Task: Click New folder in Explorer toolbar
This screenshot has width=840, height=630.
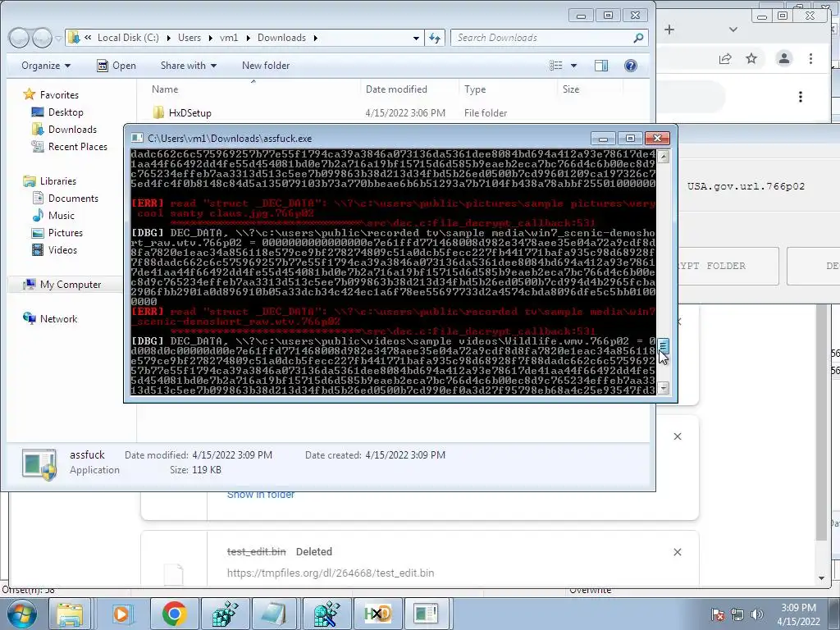Action: click(266, 66)
